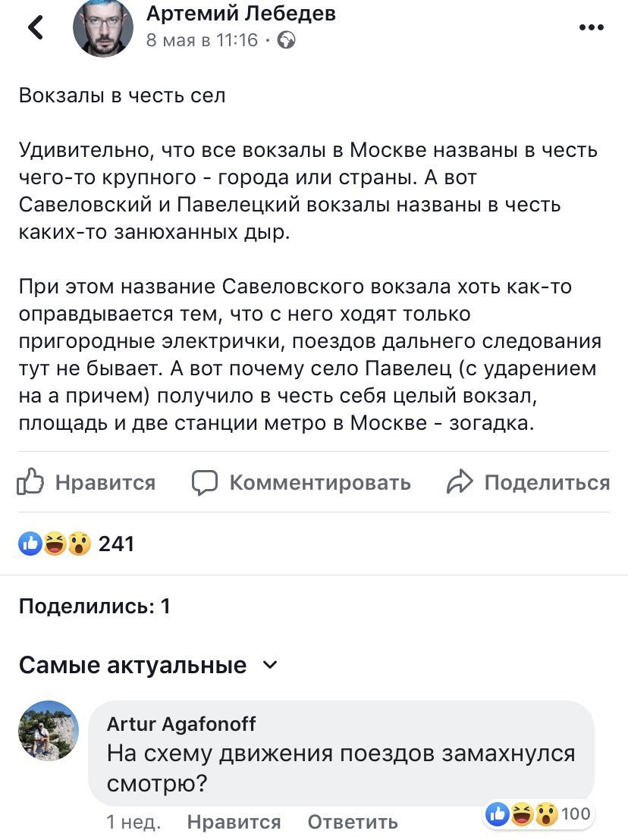628x840 pixels.
Task: Go back using the top-left arrow
Action: click(36, 28)
